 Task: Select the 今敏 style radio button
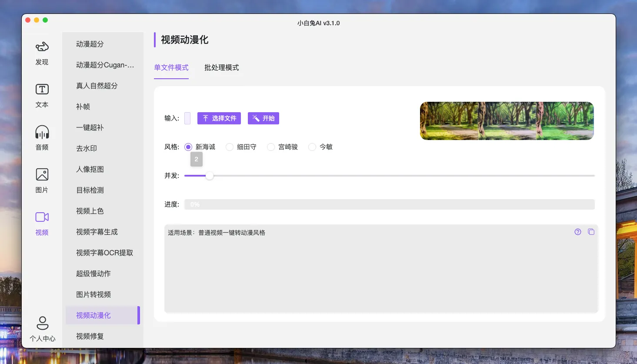coord(312,147)
